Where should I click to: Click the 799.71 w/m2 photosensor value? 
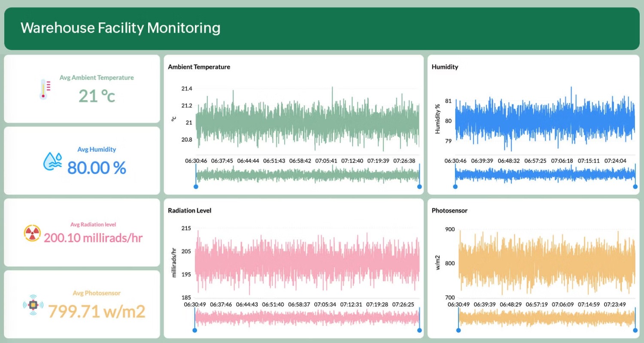(96, 311)
